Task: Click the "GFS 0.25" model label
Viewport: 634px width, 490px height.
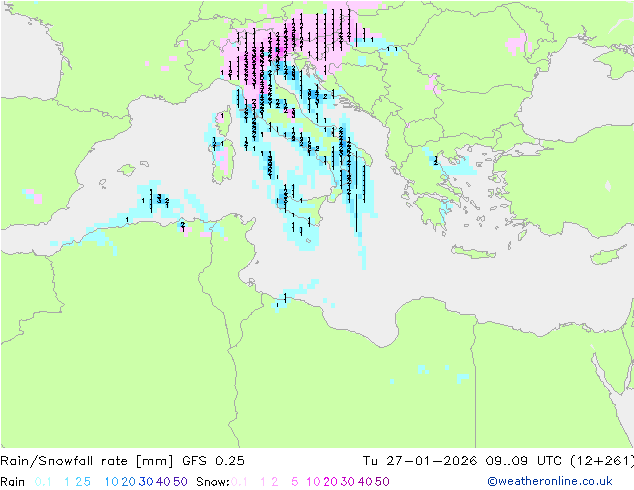Action: coord(213,461)
